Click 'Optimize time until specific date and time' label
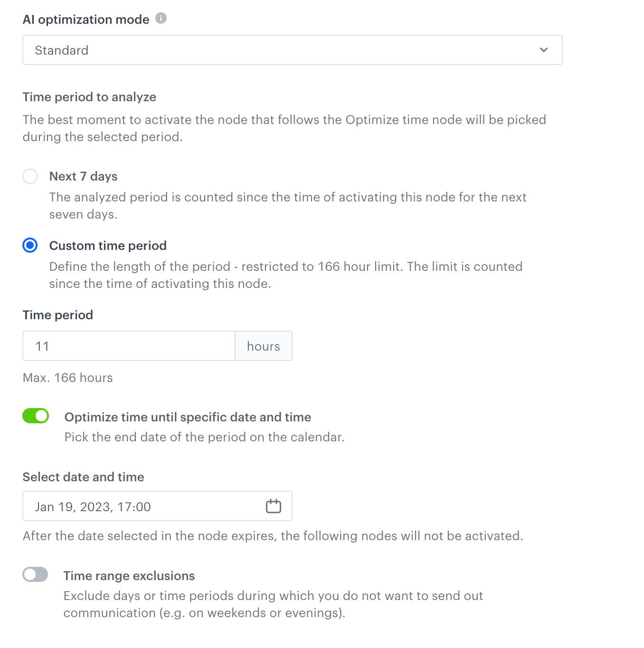This screenshot has height=648, width=644. tap(188, 417)
